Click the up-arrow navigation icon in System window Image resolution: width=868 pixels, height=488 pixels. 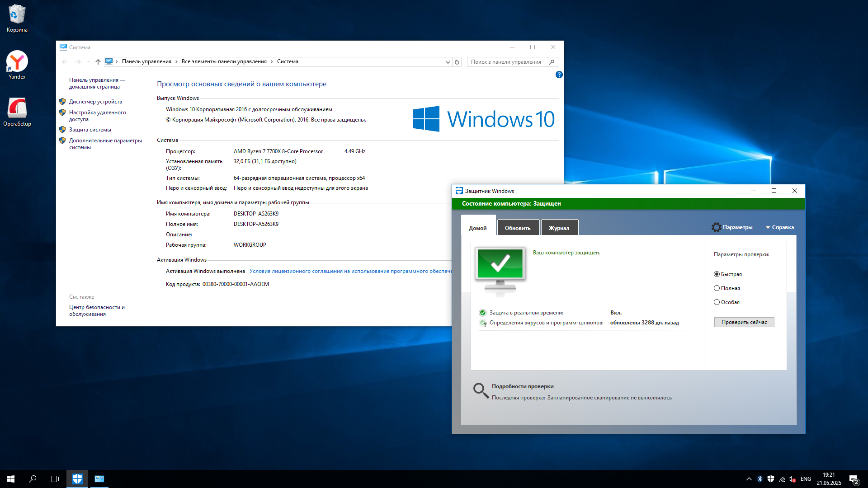click(98, 62)
